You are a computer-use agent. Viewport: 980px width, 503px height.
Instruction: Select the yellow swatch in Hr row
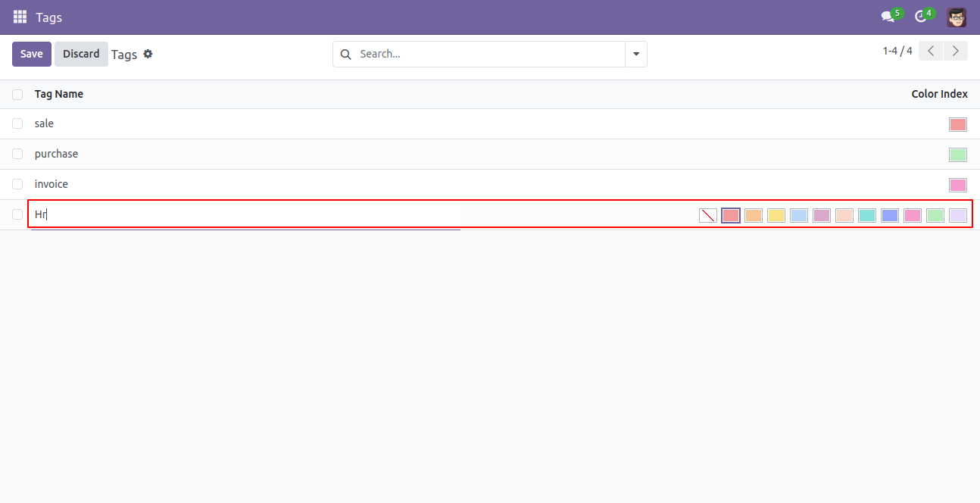point(776,215)
